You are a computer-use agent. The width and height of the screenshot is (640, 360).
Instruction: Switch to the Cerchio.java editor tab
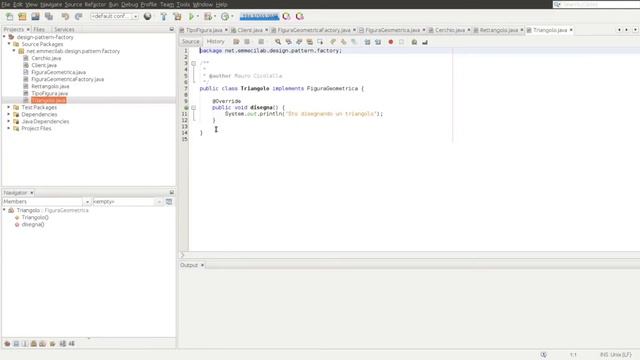pos(449,30)
